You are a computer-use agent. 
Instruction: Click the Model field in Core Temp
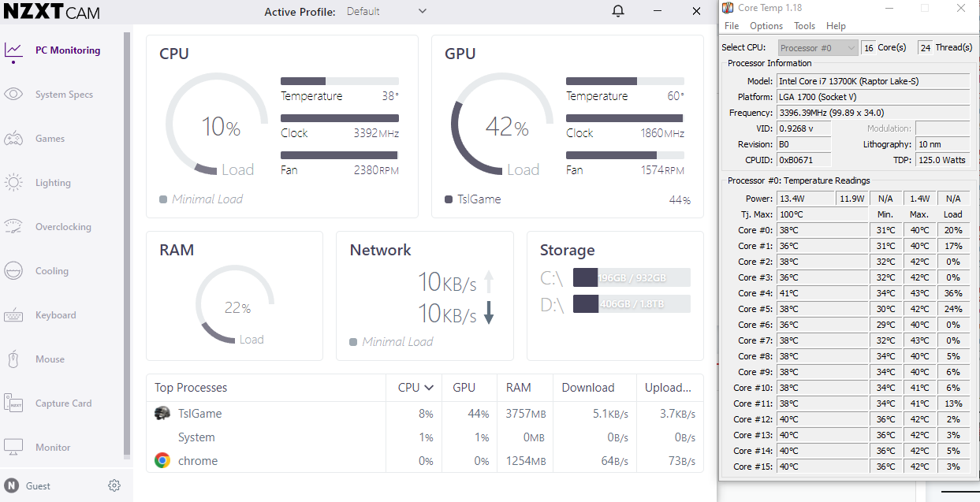point(874,81)
